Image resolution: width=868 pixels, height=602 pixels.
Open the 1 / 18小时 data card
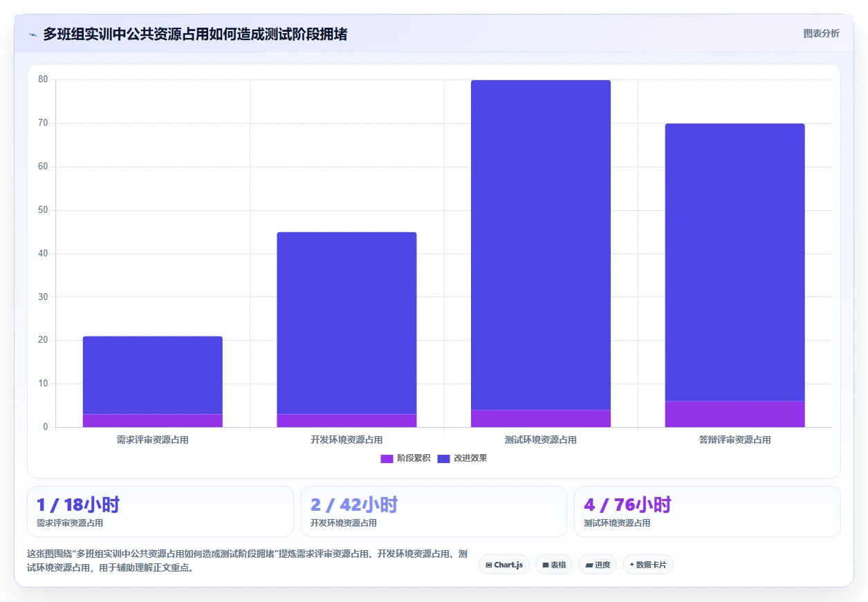coord(160,511)
